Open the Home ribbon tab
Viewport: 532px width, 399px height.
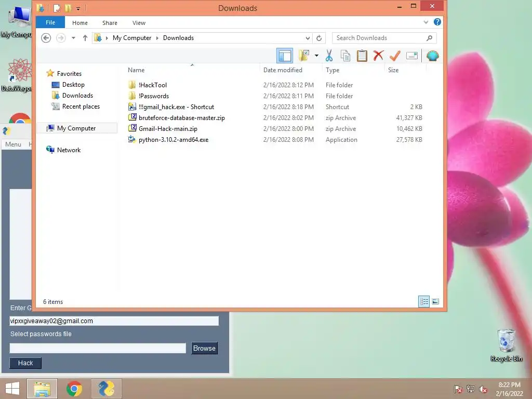[79, 23]
